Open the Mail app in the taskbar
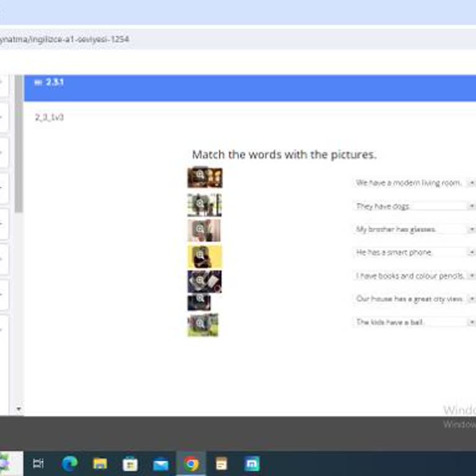476x476 pixels. (161, 464)
